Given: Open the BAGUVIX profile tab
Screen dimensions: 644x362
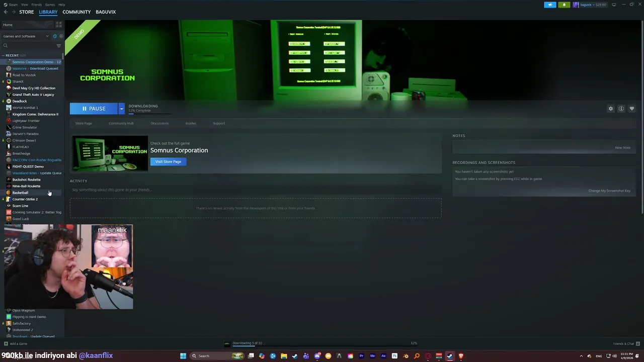Looking at the screenshot, I should coord(106,12).
